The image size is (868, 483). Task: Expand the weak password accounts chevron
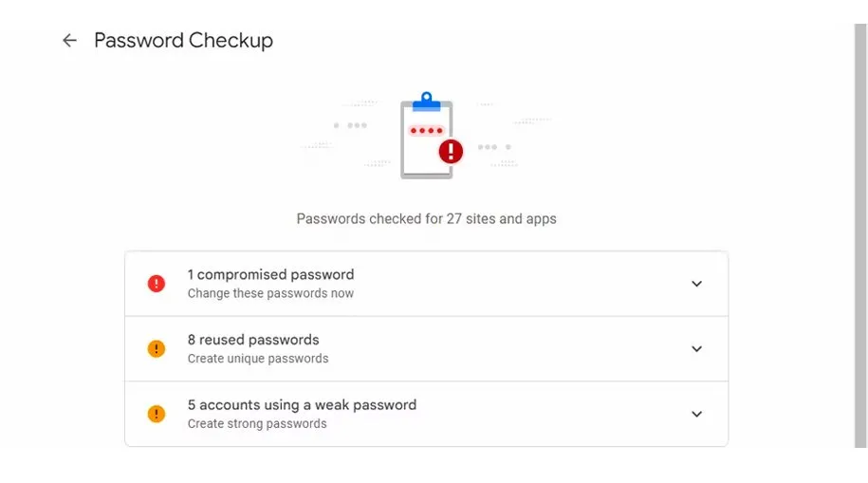click(696, 414)
